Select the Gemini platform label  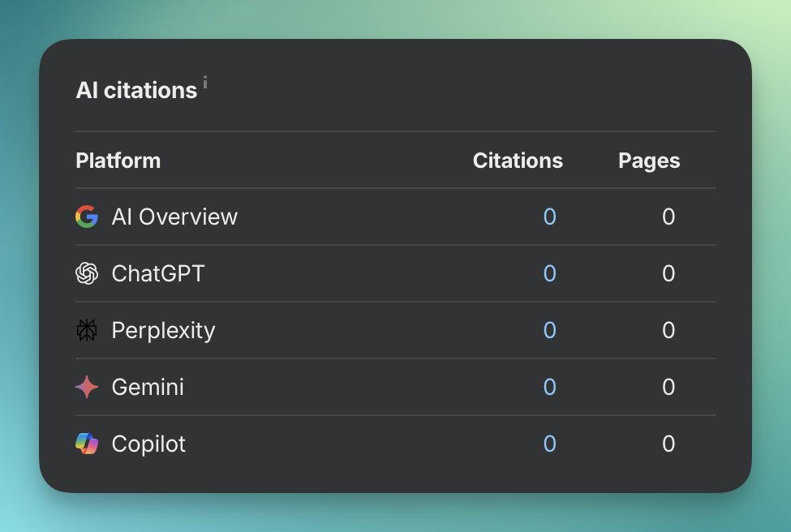tap(148, 387)
